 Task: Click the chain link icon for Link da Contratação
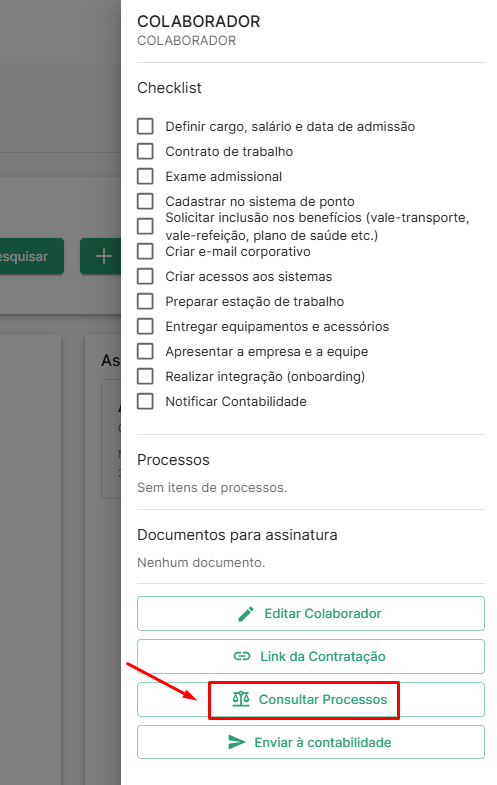point(242,656)
